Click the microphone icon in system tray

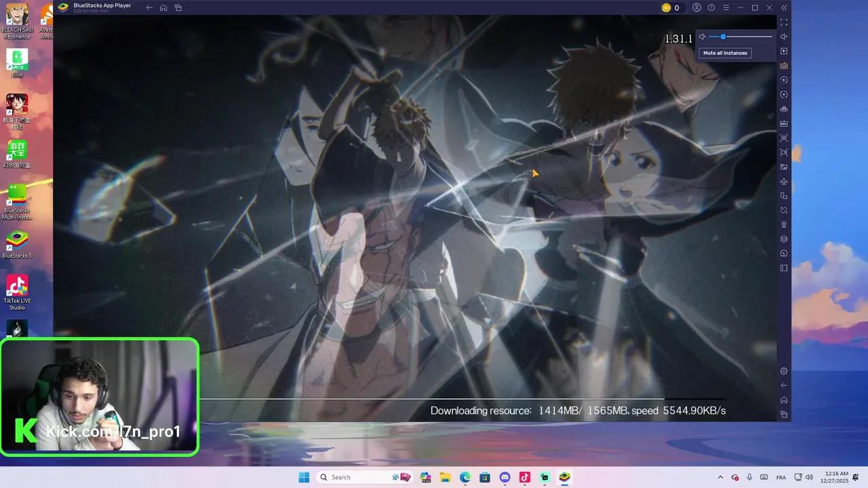pyautogui.click(x=749, y=477)
